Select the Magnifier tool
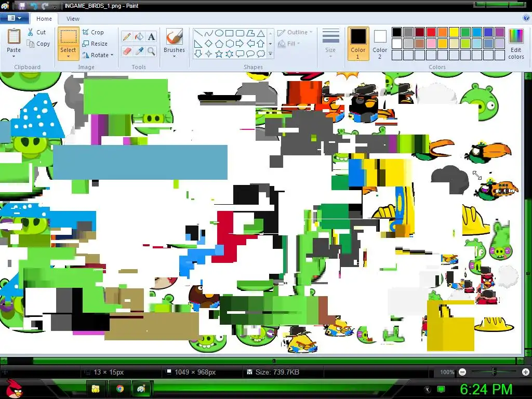 tap(151, 51)
